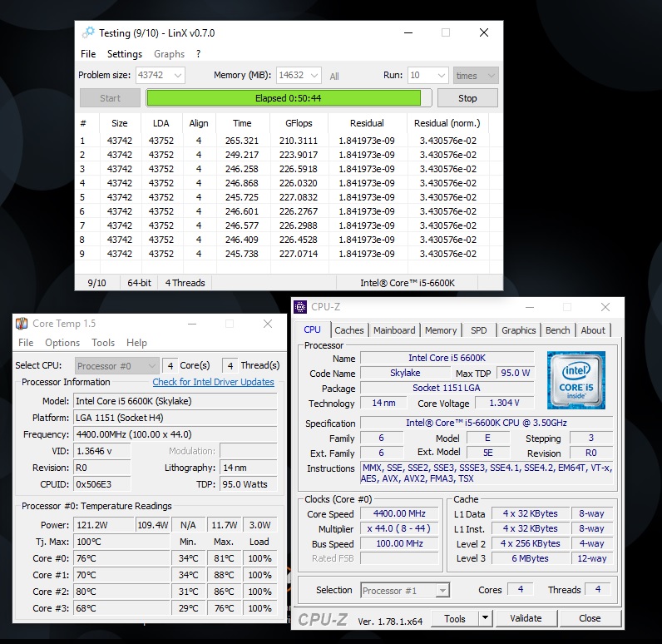This screenshot has width=662, height=644.
Task: Click the Core Speed 4400.00 MHz value
Action: pyautogui.click(x=399, y=514)
